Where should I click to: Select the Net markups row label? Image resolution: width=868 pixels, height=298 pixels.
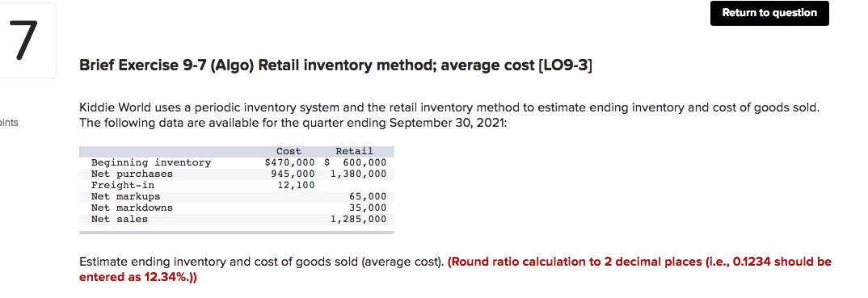coord(125,196)
